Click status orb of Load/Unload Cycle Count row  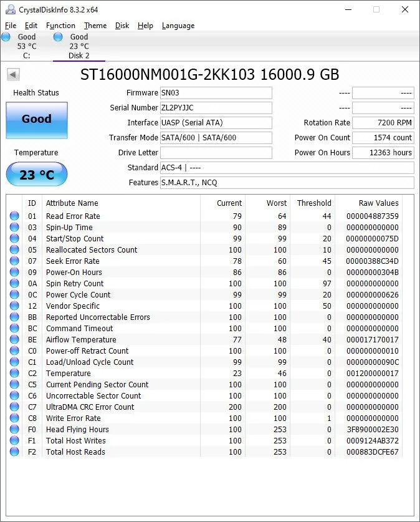pos(14,362)
